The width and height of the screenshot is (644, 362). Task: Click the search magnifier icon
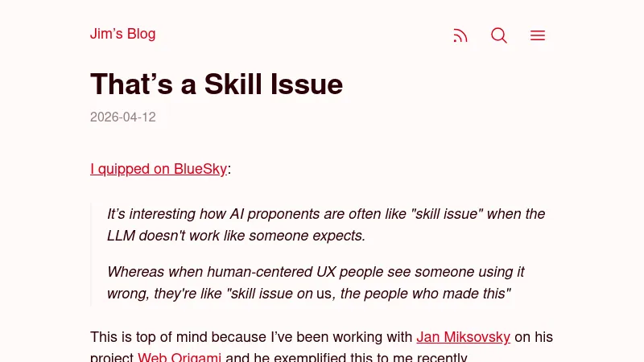pyautogui.click(x=499, y=35)
